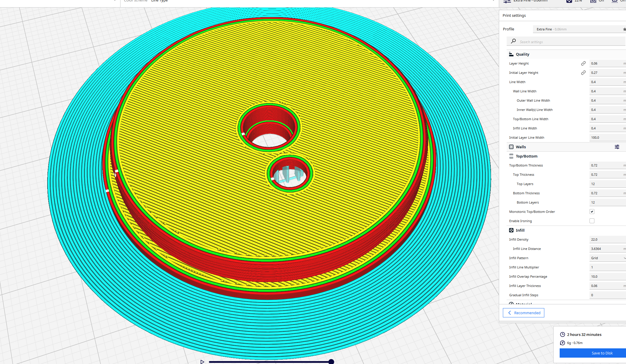Edit the Initial Layer Height value 0.27
Screen dimensions: 626x364
point(608,73)
